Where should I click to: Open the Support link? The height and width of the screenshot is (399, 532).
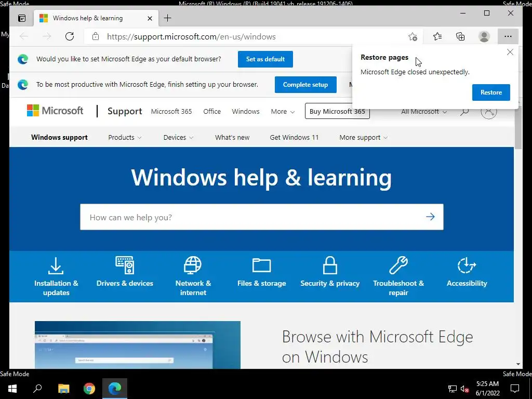pos(125,111)
